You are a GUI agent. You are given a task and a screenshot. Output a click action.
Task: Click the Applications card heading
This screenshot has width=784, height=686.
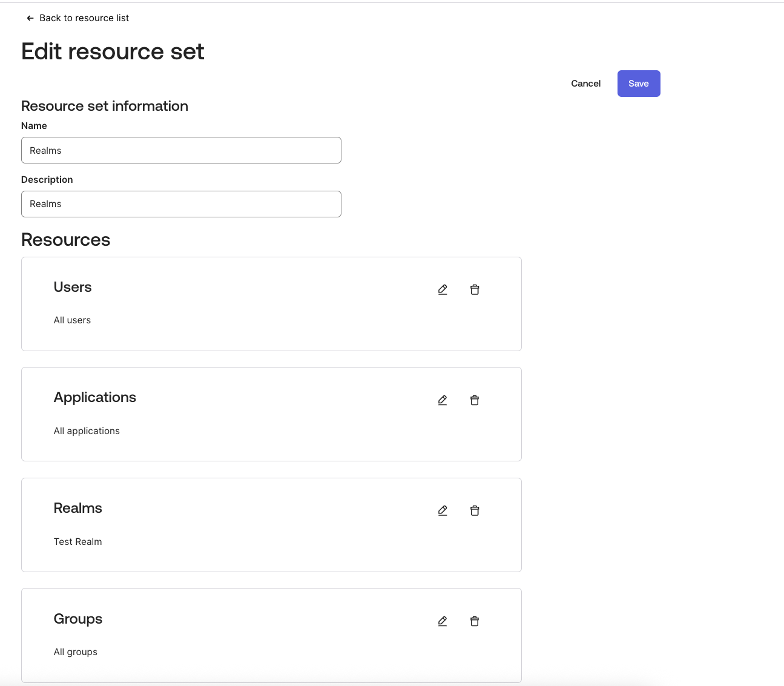coord(95,397)
